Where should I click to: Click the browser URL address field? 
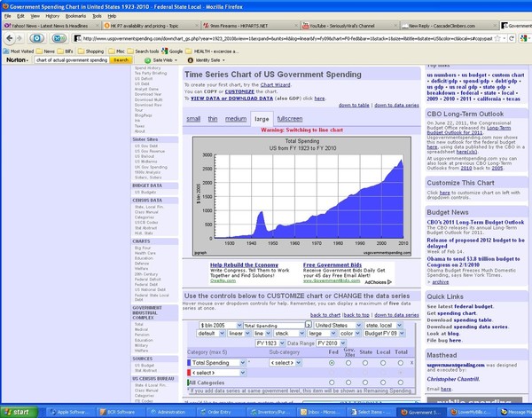[x=287, y=38]
